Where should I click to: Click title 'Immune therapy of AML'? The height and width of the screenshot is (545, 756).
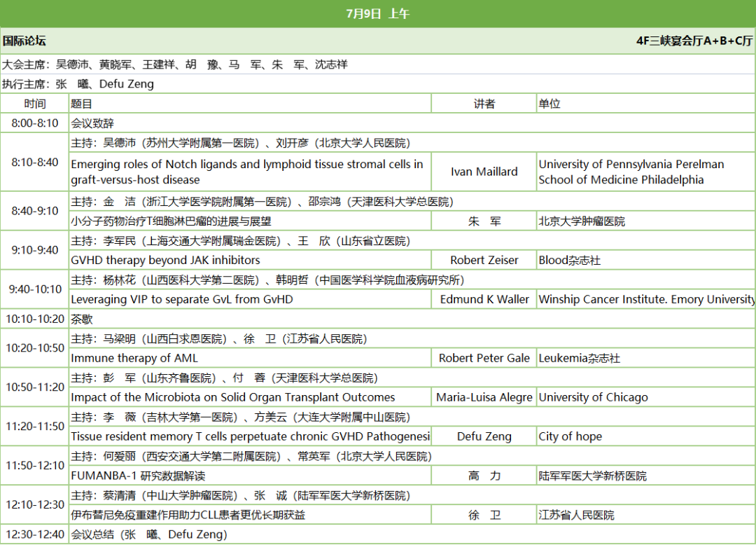(x=250, y=358)
